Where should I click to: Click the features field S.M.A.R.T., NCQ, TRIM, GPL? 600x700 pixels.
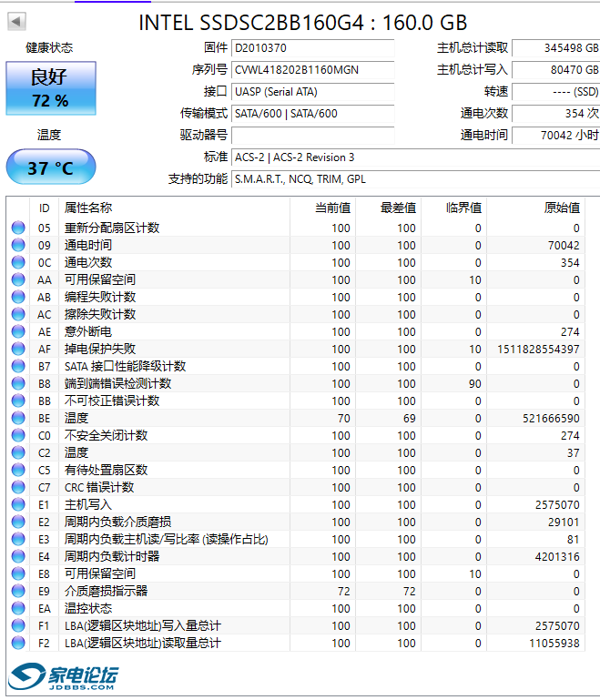tap(415, 179)
